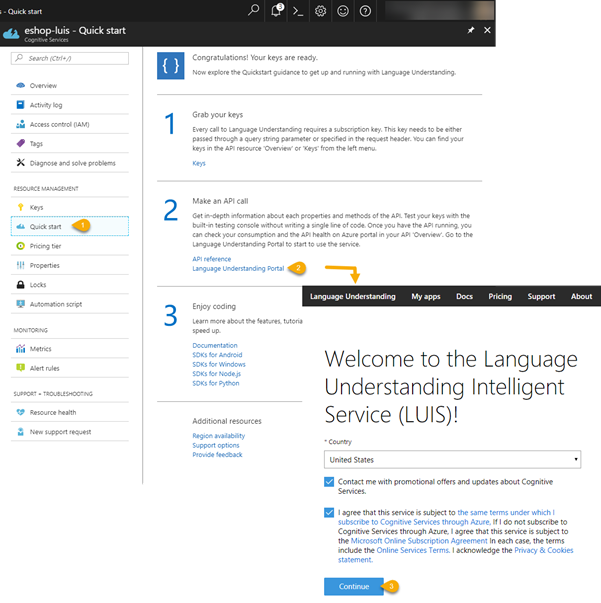601x603 pixels.
Task: Click the Keys key icon in sidebar
Action: [x=20, y=207]
